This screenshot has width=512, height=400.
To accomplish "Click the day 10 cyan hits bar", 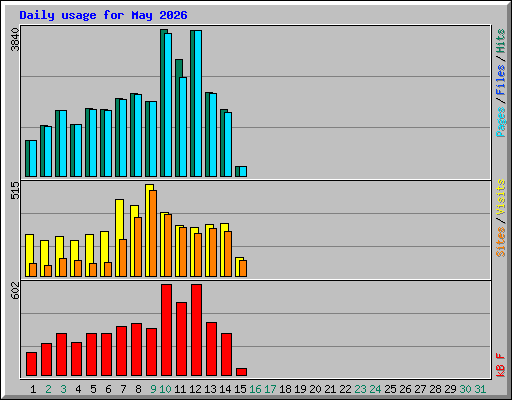I will pyautogui.click(x=168, y=105).
